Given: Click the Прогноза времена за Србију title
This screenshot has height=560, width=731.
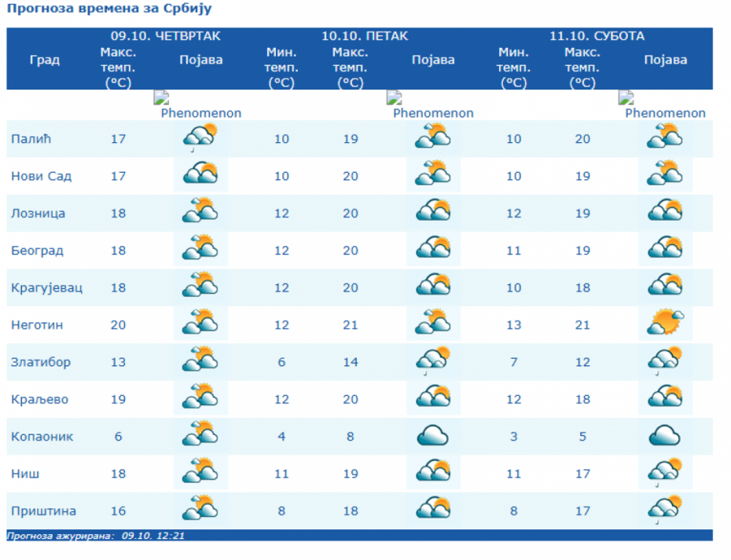Looking at the screenshot, I should click(109, 9).
